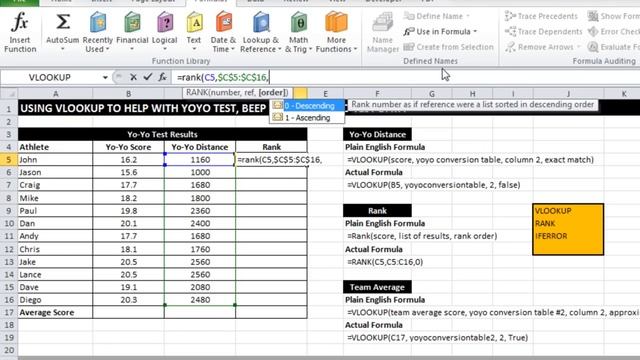Click the AutoSum sigma icon
This screenshot has height=360, width=640.
(x=62, y=22)
